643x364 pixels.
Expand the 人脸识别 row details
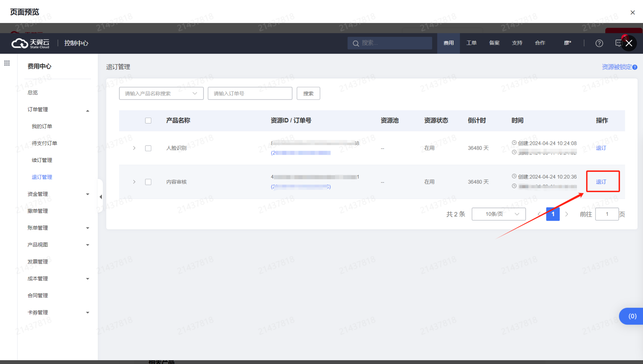point(134,148)
